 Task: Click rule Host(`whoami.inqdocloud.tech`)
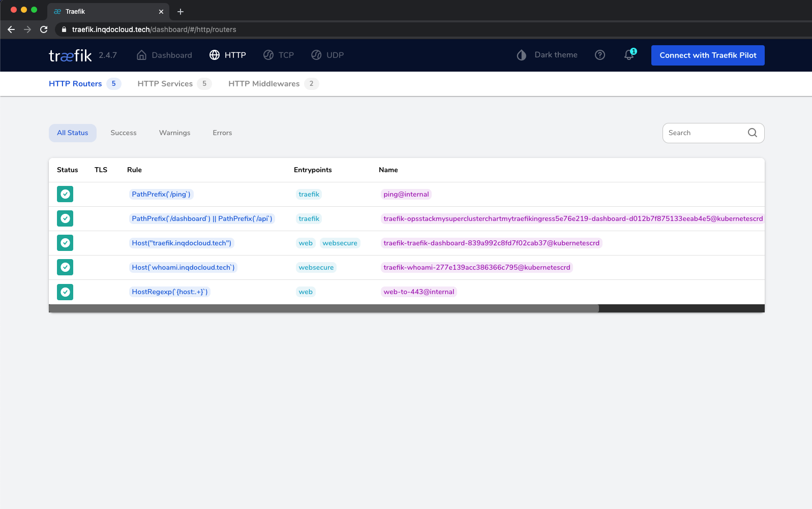click(x=183, y=267)
